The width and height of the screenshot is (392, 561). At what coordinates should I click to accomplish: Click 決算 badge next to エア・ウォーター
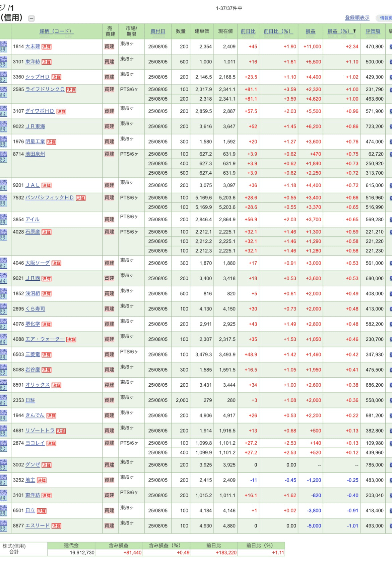71,340
